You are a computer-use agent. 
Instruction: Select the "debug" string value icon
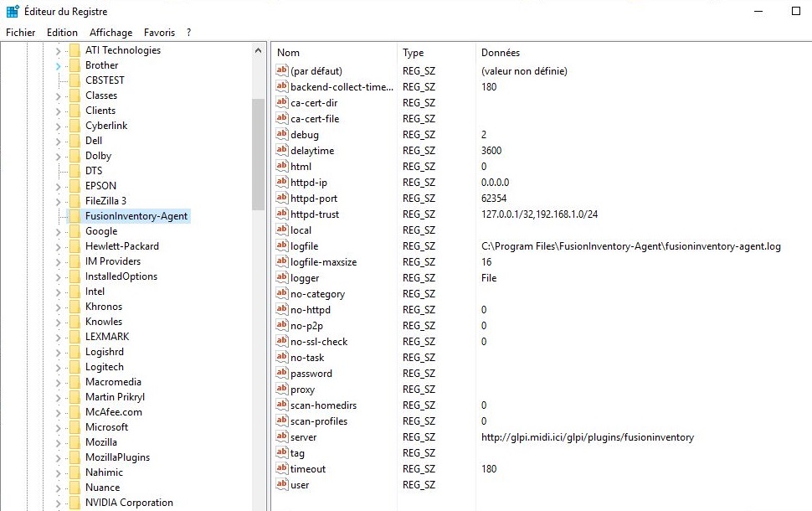click(x=281, y=134)
